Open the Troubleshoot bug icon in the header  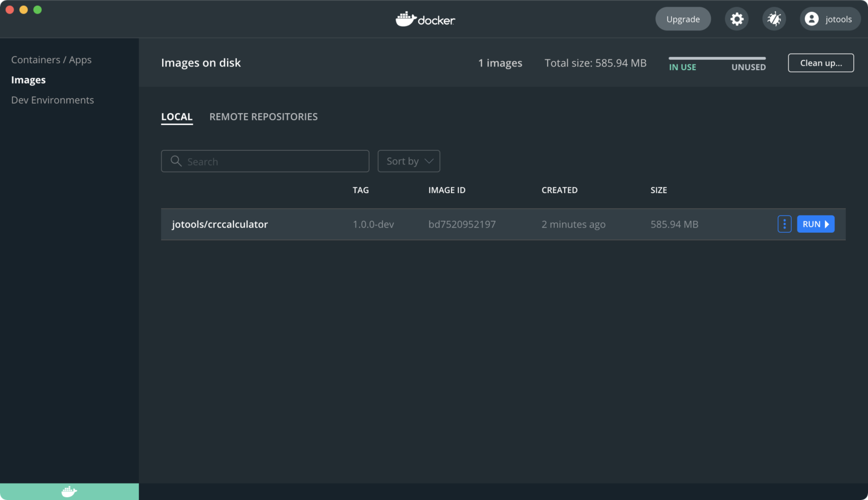(x=774, y=19)
